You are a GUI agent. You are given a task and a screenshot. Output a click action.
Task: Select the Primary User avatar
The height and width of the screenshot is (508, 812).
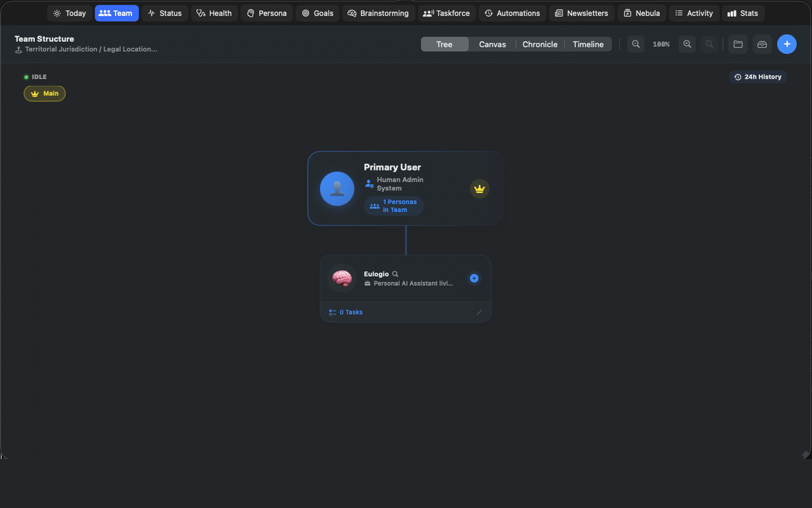[337, 189]
